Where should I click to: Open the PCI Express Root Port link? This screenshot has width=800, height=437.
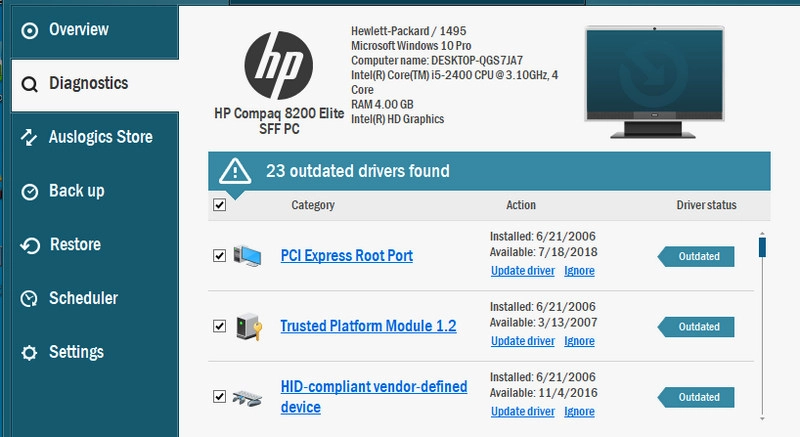tap(347, 255)
